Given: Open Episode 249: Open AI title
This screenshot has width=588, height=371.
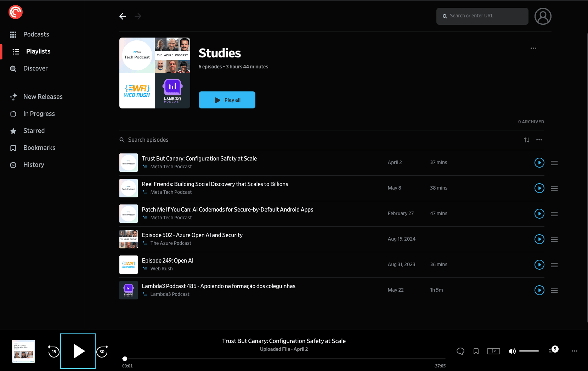Looking at the screenshot, I should [x=168, y=260].
